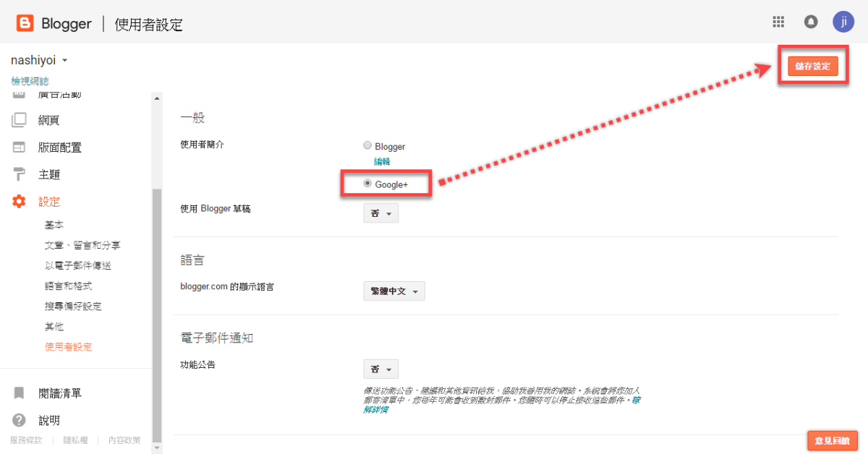Open the 版面配置 menu item

60,147
